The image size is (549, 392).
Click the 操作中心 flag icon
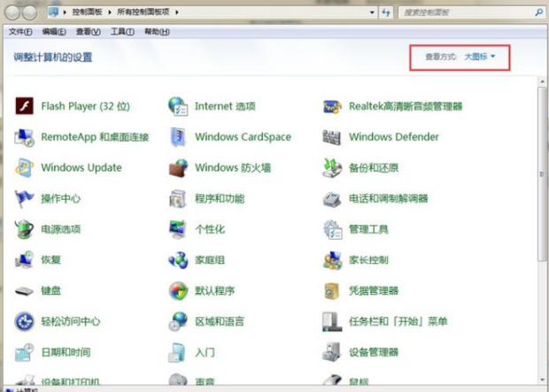pos(24,198)
